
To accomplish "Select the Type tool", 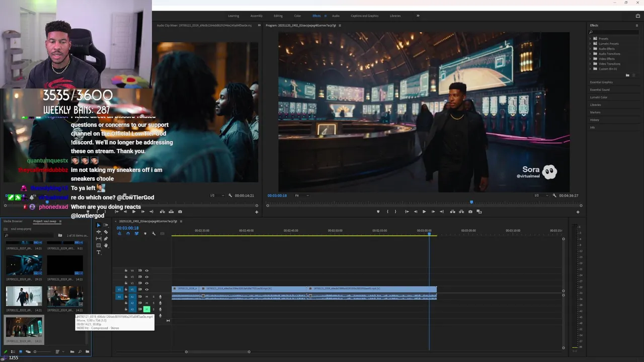I will pyautogui.click(x=98, y=252).
